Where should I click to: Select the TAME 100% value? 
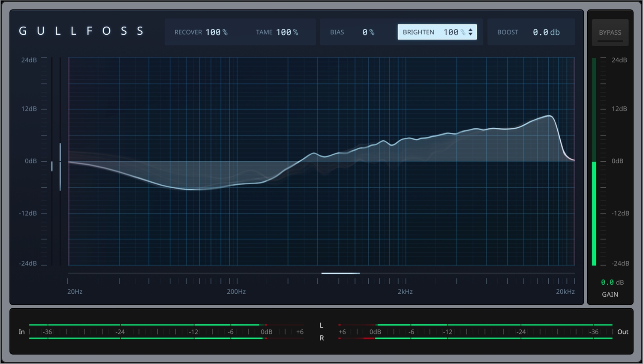click(x=287, y=32)
